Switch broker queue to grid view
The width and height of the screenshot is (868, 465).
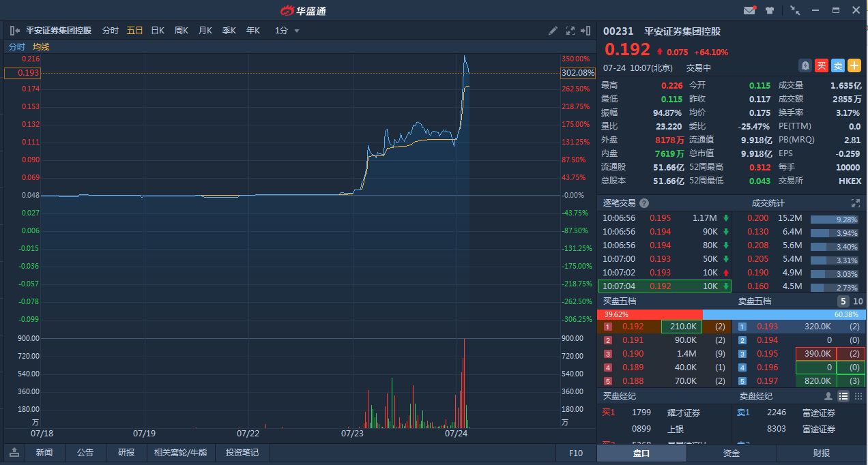[858, 396]
